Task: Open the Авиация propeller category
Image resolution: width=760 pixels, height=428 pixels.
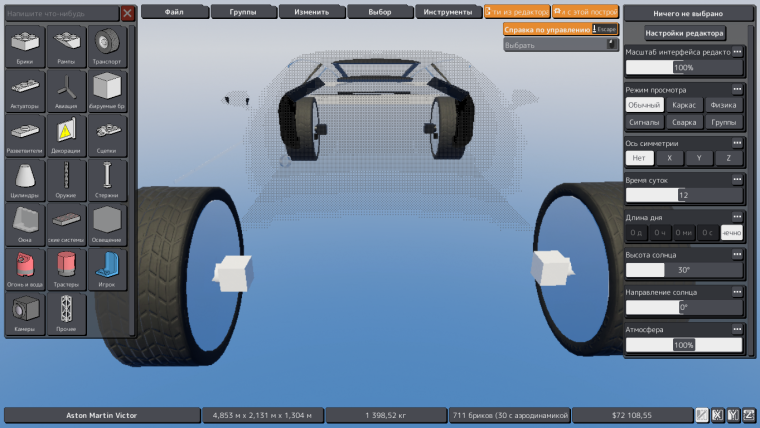Action: [x=66, y=91]
